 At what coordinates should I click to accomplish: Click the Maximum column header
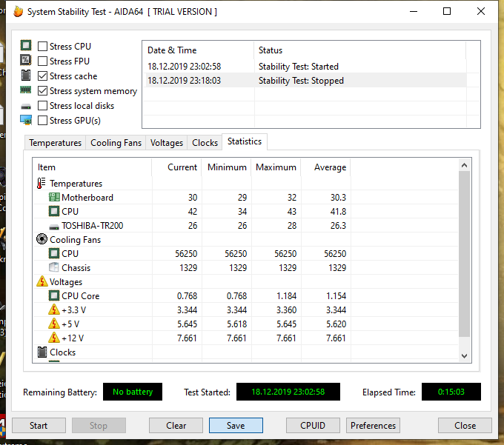tap(276, 167)
